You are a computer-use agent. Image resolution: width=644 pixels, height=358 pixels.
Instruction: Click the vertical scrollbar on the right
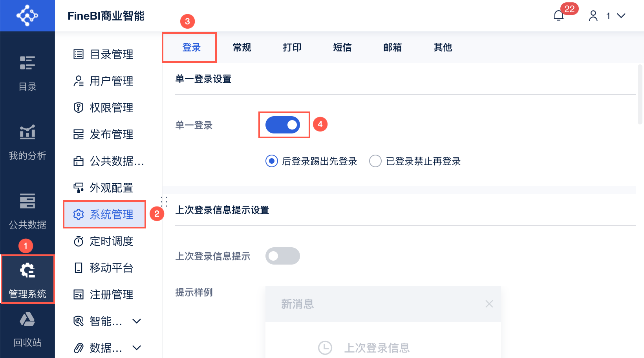click(x=640, y=94)
